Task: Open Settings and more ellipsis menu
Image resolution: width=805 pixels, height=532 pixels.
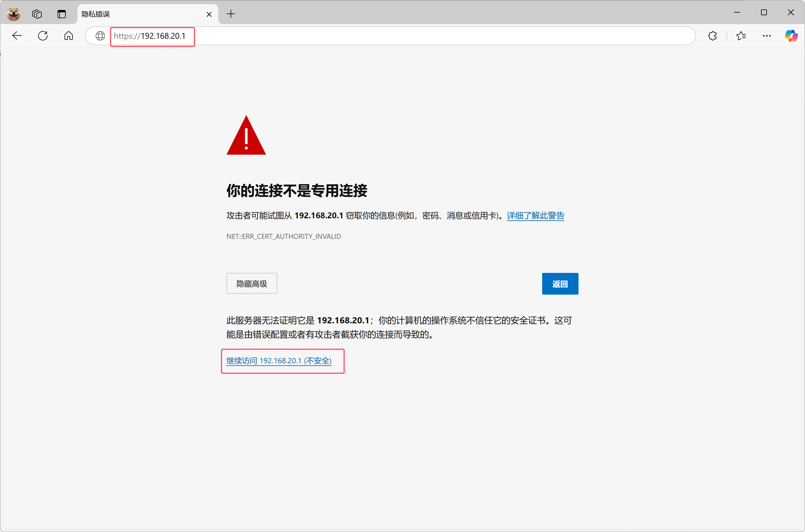Action: [x=767, y=36]
